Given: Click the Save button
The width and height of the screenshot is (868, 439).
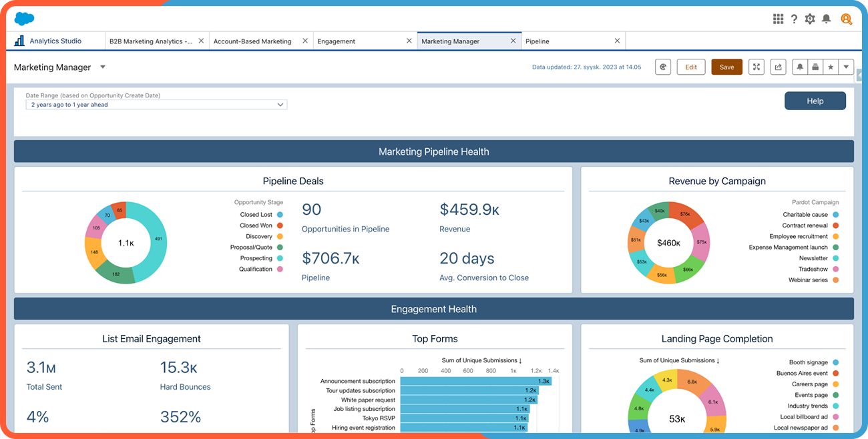Looking at the screenshot, I should (x=726, y=67).
